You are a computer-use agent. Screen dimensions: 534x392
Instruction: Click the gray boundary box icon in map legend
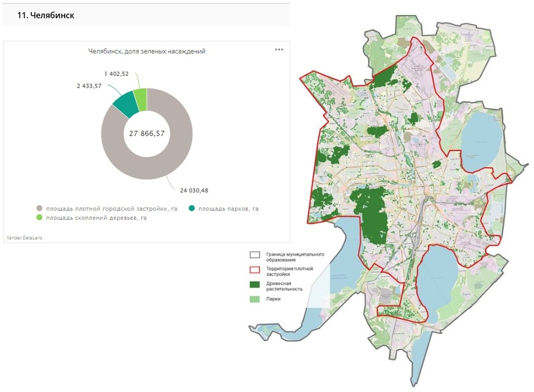pyautogui.click(x=254, y=255)
